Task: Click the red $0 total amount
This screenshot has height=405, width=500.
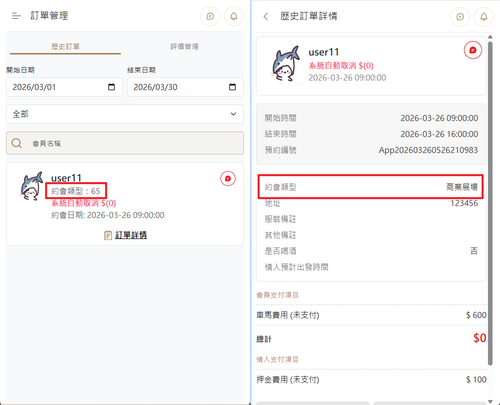Action: click(480, 338)
